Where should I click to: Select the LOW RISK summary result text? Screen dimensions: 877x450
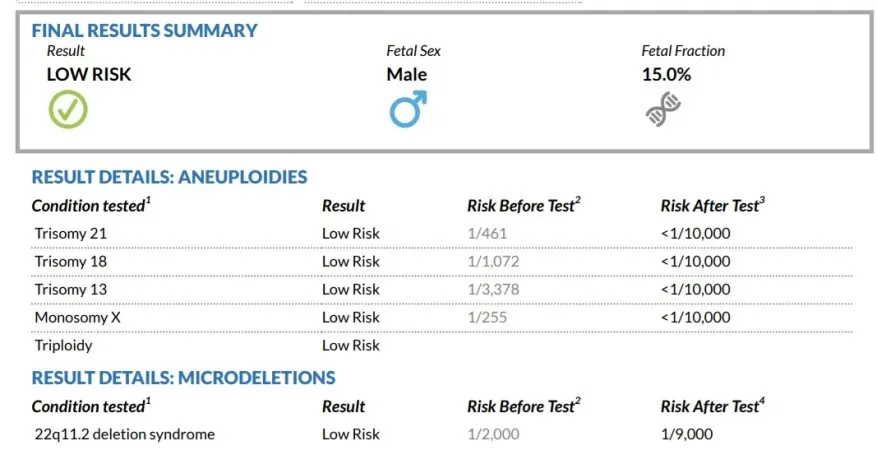(89, 74)
